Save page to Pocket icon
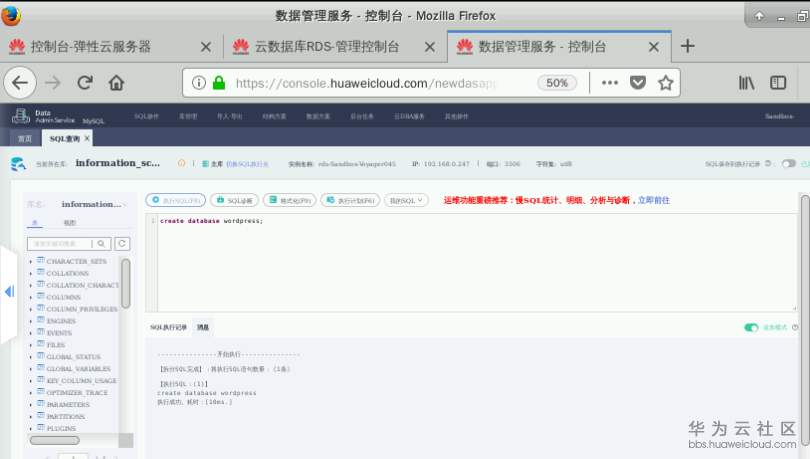This screenshot has height=459, width=810. pos(638,83)
